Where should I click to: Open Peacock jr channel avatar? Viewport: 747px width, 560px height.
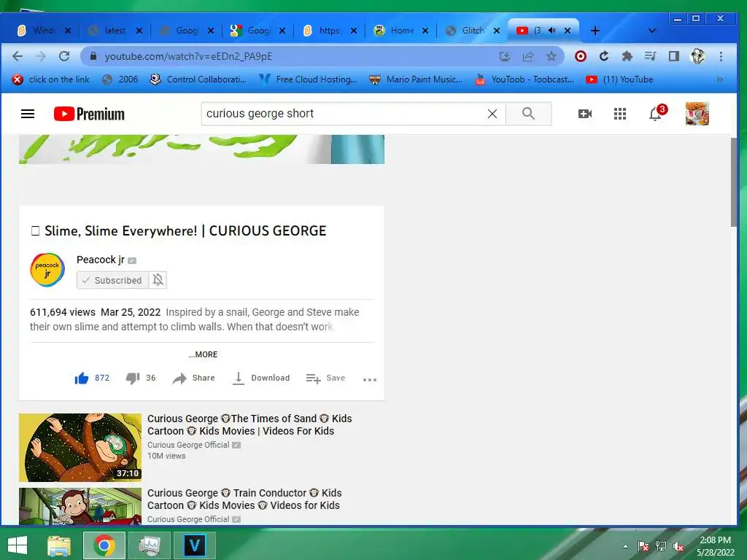47,270
